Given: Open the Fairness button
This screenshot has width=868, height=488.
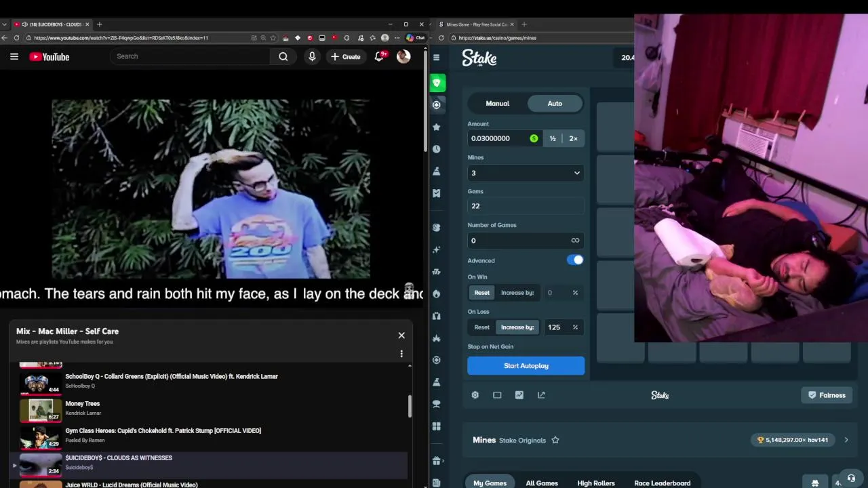Looking at the screenshot, I should (827, 395).
